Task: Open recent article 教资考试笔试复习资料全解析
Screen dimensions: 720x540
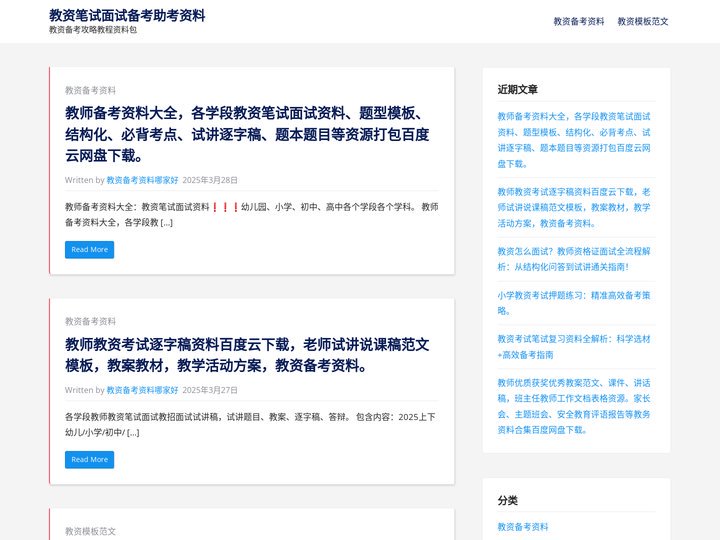Action: [574, 347]
